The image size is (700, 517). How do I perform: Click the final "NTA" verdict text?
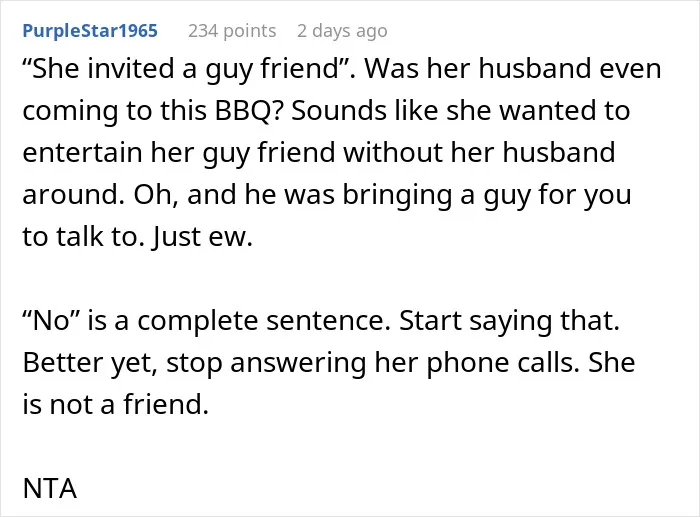(x=50, y=488)
